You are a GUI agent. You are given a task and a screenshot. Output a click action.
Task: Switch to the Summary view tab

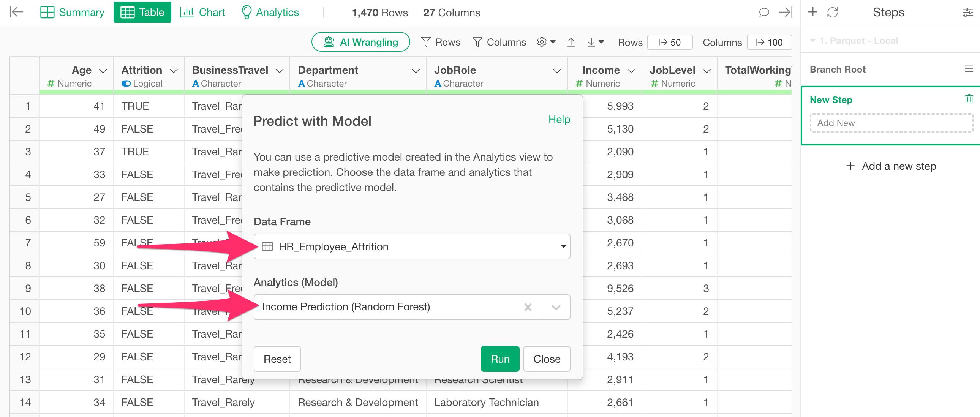click(72, 13)
